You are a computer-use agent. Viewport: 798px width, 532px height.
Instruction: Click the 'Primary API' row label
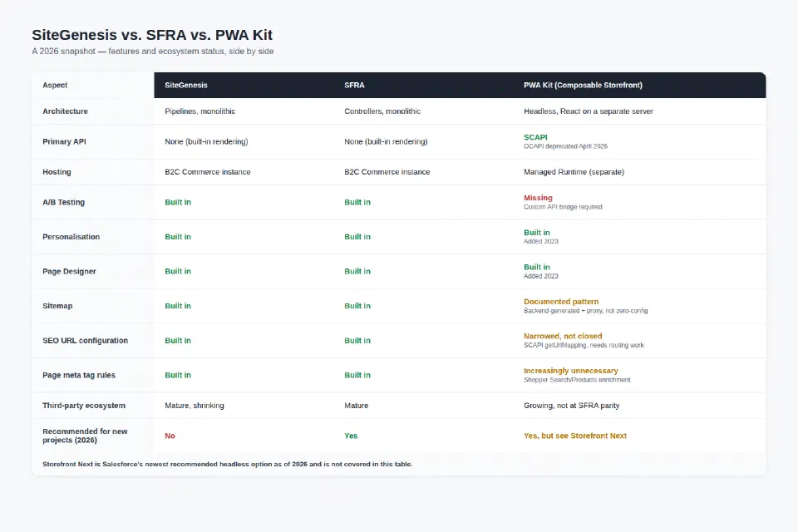(x=64, y=141)
